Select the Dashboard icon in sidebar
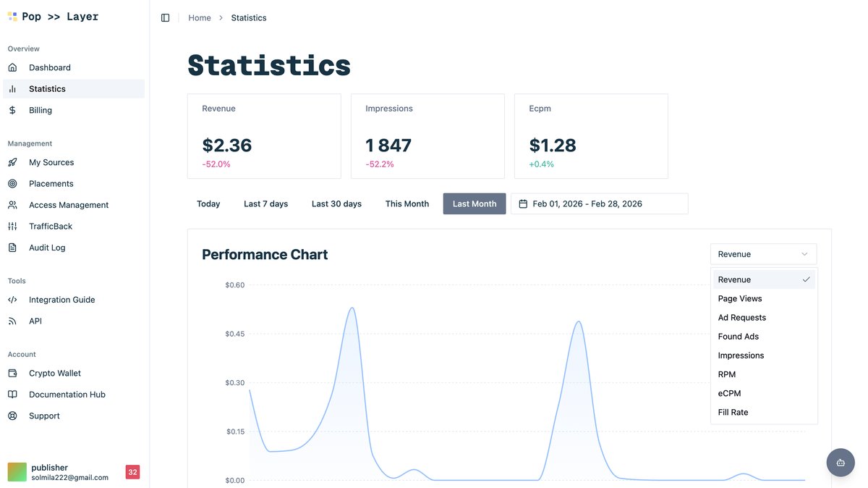Viewport: 868px width, 488px height. tap(14, 67)
